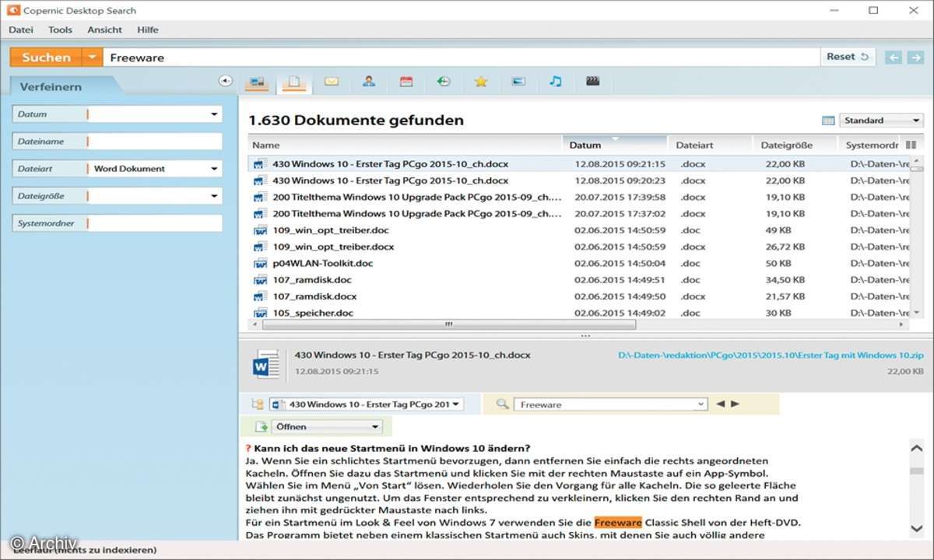Open the Emails category icon
The image size is (934, 560).
point(332,81)
